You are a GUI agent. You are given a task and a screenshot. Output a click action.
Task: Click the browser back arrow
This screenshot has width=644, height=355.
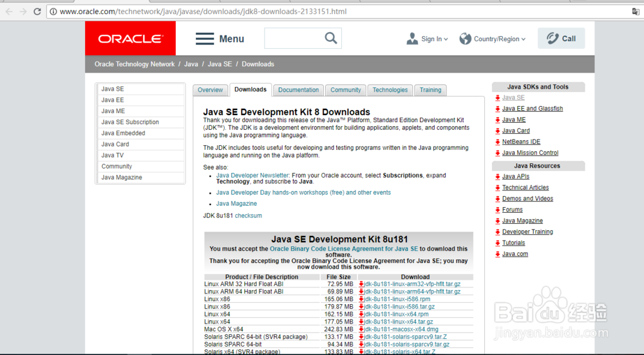pyautogui.click(x=9, y=12)
